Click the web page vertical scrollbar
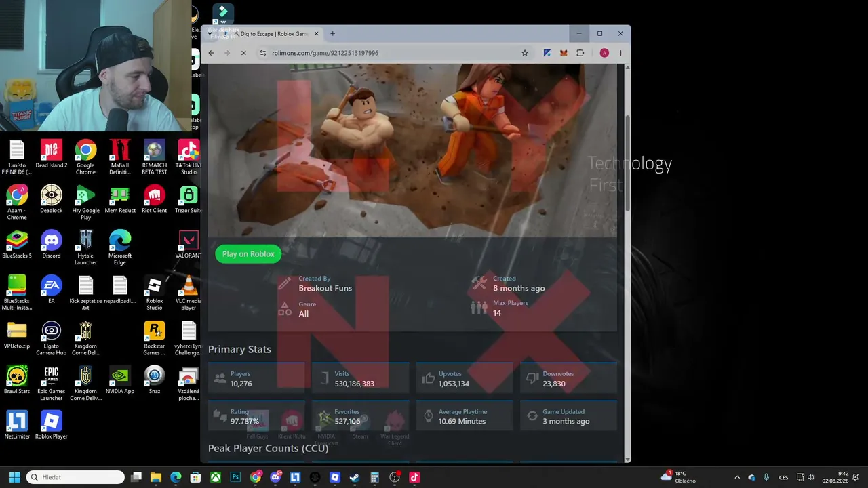Viewport: 868px width, 488px height. [x=627, y=163]
